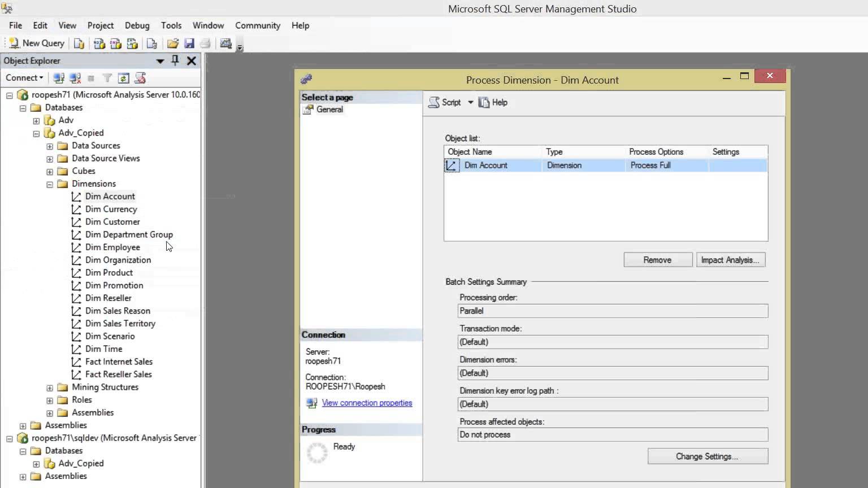Expand the Data Source Views folder
The image size is (868, 488).
click(50, 159)
